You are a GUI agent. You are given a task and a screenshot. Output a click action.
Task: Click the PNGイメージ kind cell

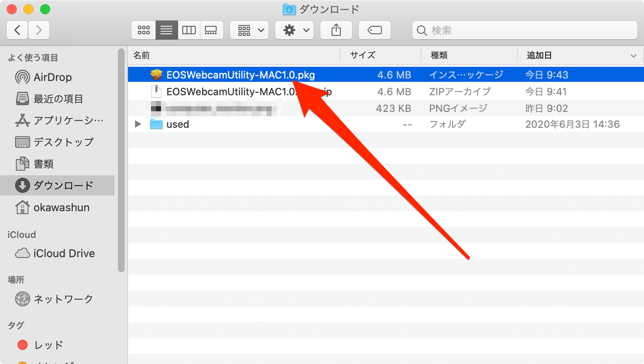tap(458, 108)
